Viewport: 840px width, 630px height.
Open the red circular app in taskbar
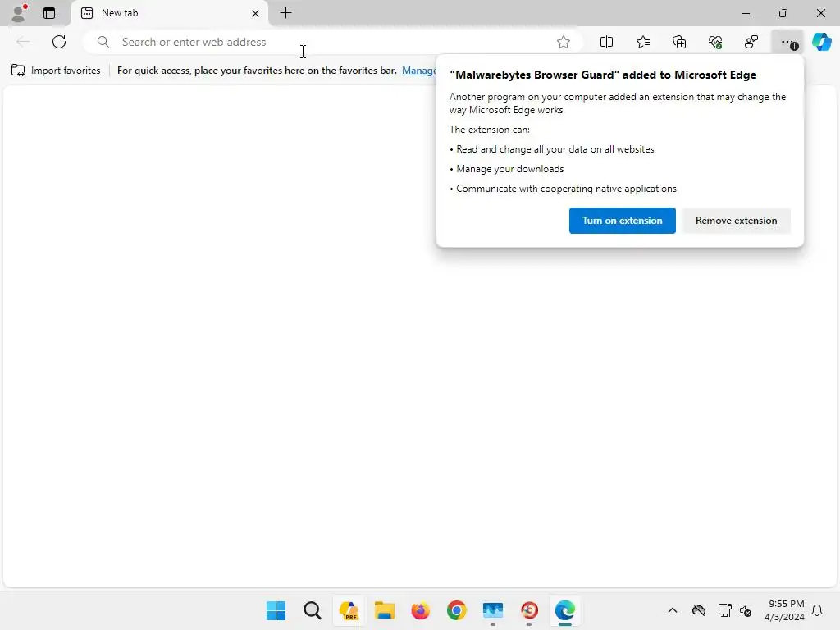click(529, 610)
